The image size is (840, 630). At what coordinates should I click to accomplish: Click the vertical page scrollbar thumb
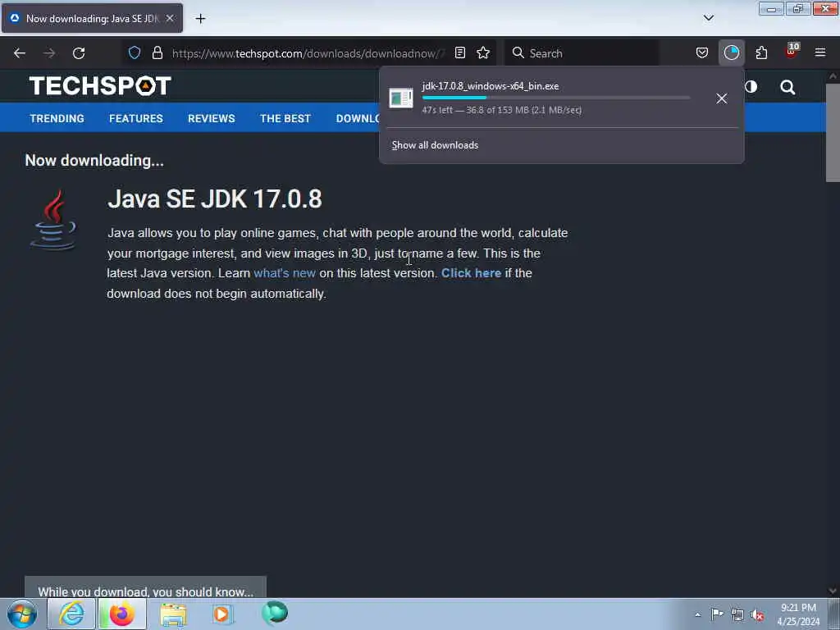833,133
